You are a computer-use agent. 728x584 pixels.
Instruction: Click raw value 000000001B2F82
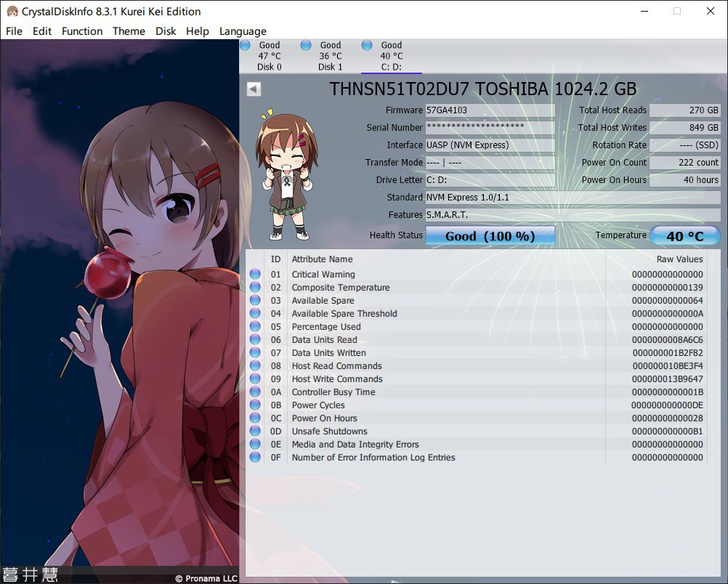tap(668, 352)
